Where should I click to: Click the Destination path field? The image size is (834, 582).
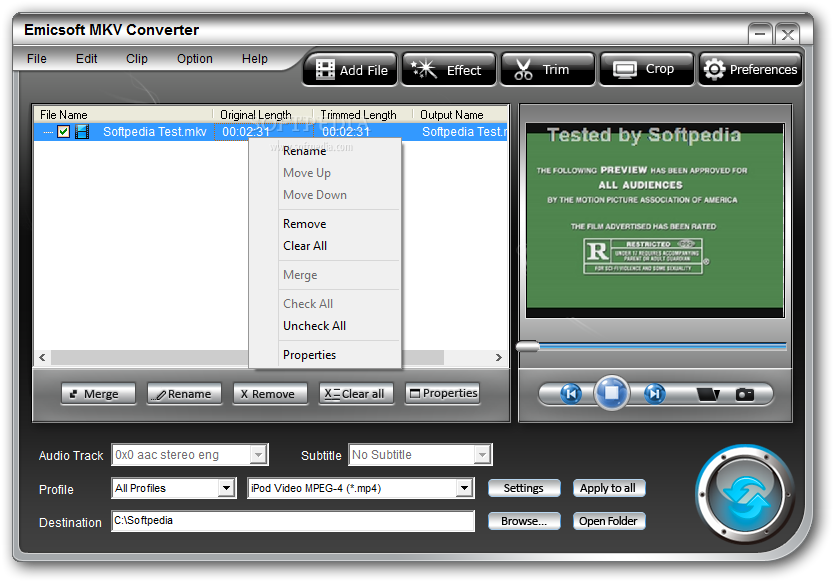pos(293,521)
